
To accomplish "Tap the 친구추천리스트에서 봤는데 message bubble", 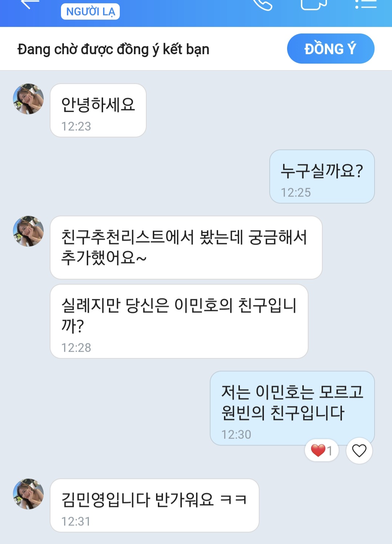I will tap(186, 247).
